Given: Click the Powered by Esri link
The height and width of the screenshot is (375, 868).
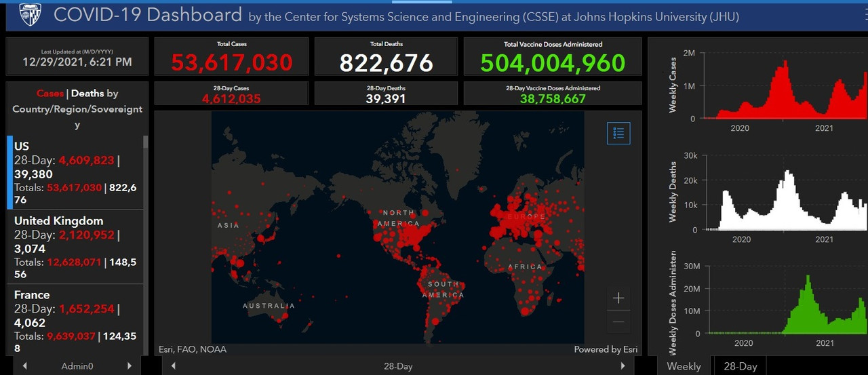Looking at the screenshot, I should [606, 349].
